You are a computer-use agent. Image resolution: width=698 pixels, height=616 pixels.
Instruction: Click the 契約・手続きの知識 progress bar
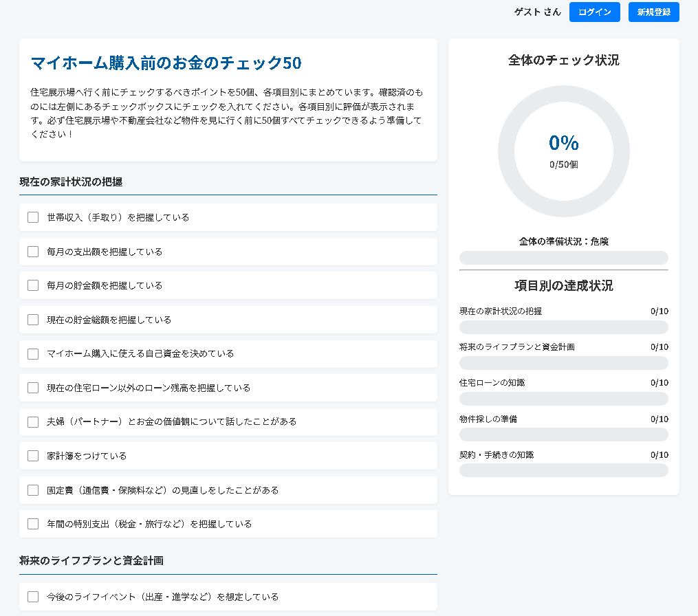coord(563,470)
